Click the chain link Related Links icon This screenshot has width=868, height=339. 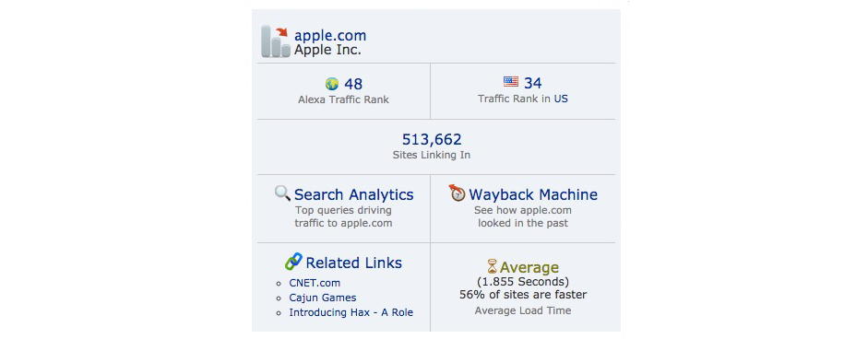click(x=293, y=261)
